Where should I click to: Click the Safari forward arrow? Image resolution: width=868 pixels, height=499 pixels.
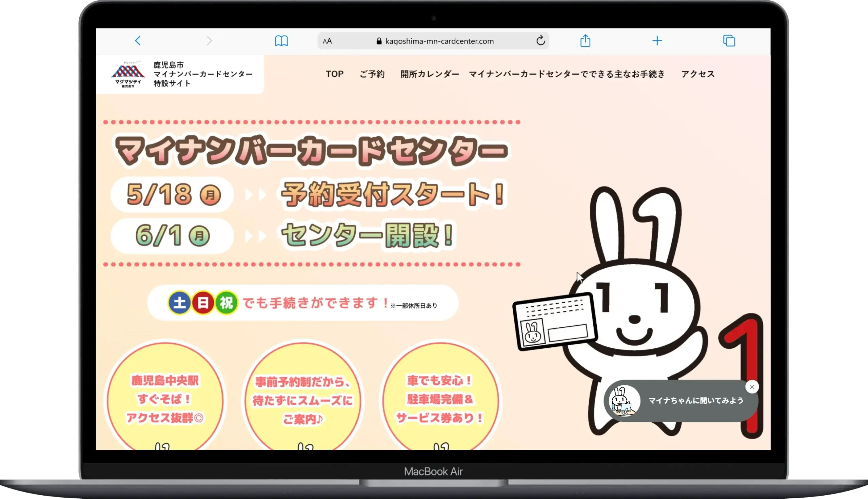(x=209, y=41)
